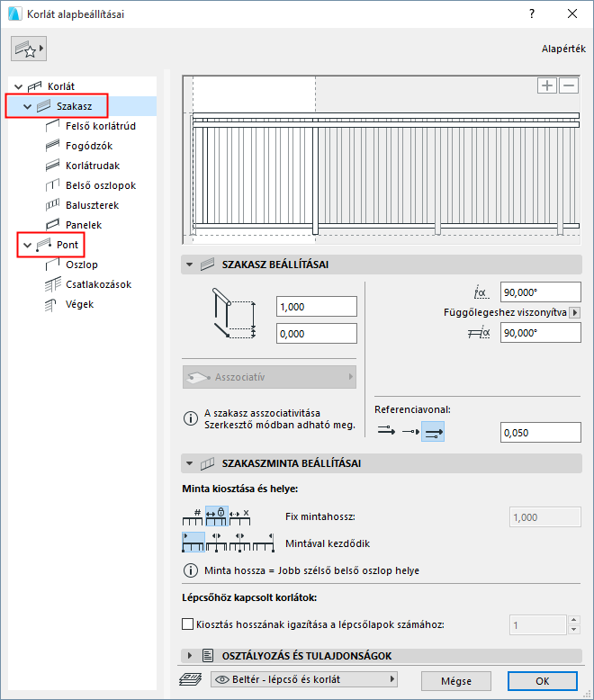The width and height of the screenshot is (594, 700).
Task: Choose selected third reference line icon
Action: [433, 432]
